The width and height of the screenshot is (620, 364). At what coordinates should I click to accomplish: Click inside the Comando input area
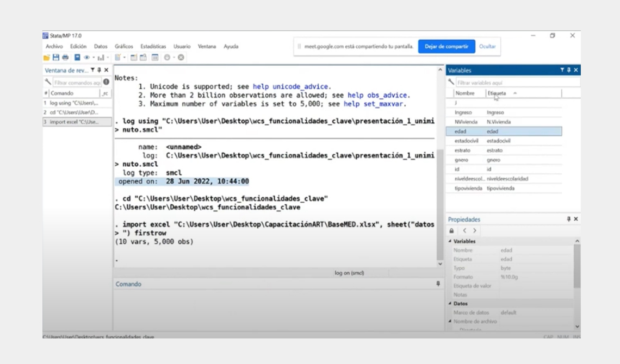[x=278, y=309]
